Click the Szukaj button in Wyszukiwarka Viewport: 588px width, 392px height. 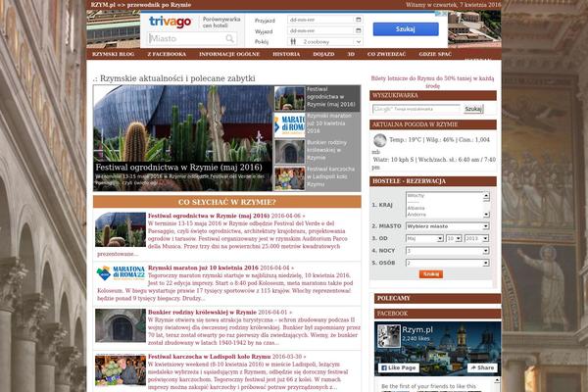coord(473,109)
